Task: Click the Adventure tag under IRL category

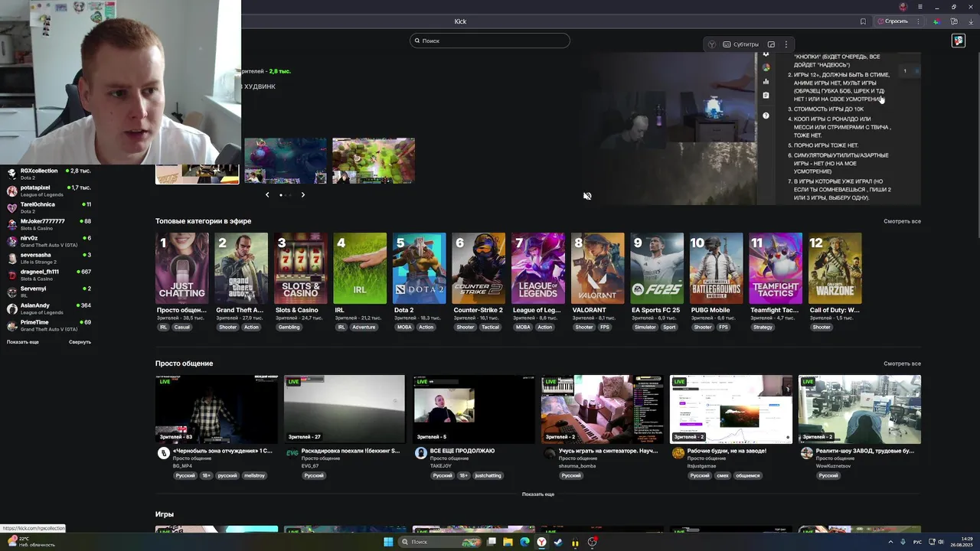Action: click(364, 327)
